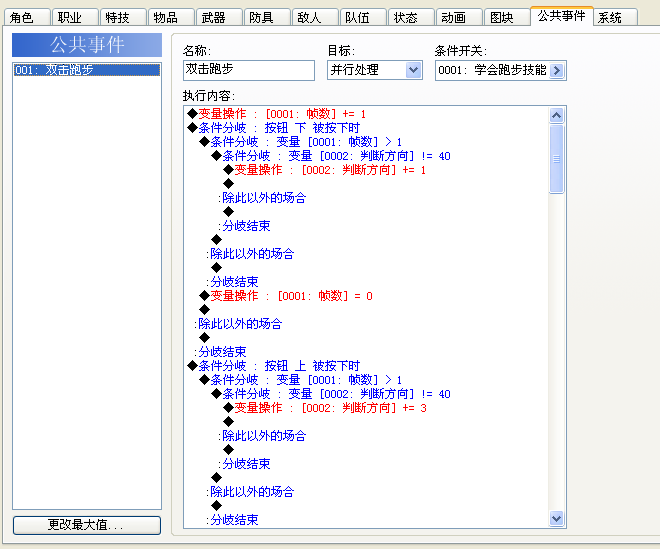Select line 变量操作 [0002: 判断方向] += 1
This screenshot has width=660, height=549.
(x=325, y=170)
